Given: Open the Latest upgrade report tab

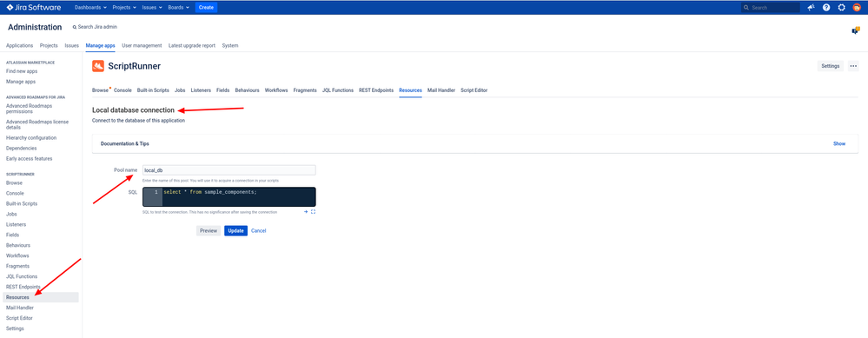Looking at the screenshot, I should (191, 45).
